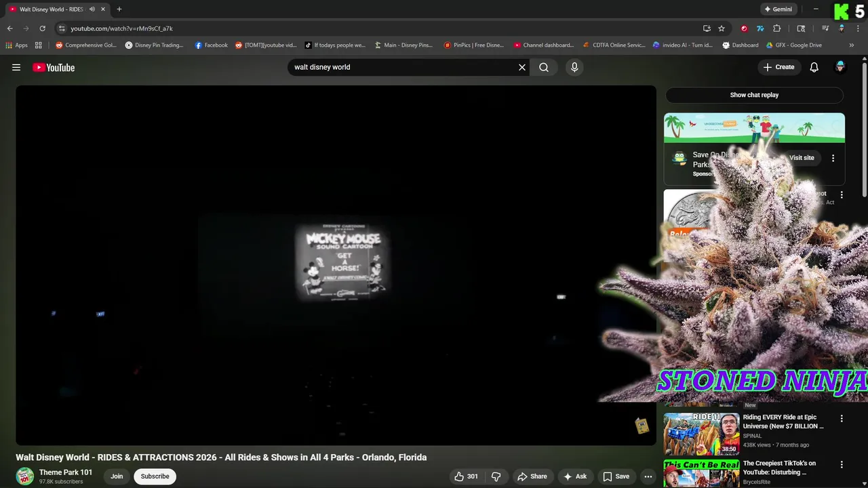Open Chrome profile avatar
This screenshot has height=488, width=868.
[x=842, y=28]
